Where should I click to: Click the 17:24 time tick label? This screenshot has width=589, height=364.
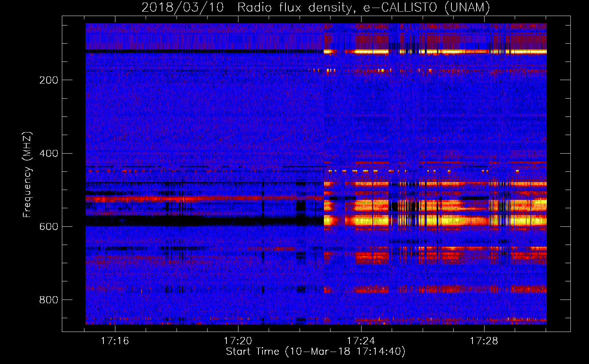pyautogui.click(x=361, y=341)
